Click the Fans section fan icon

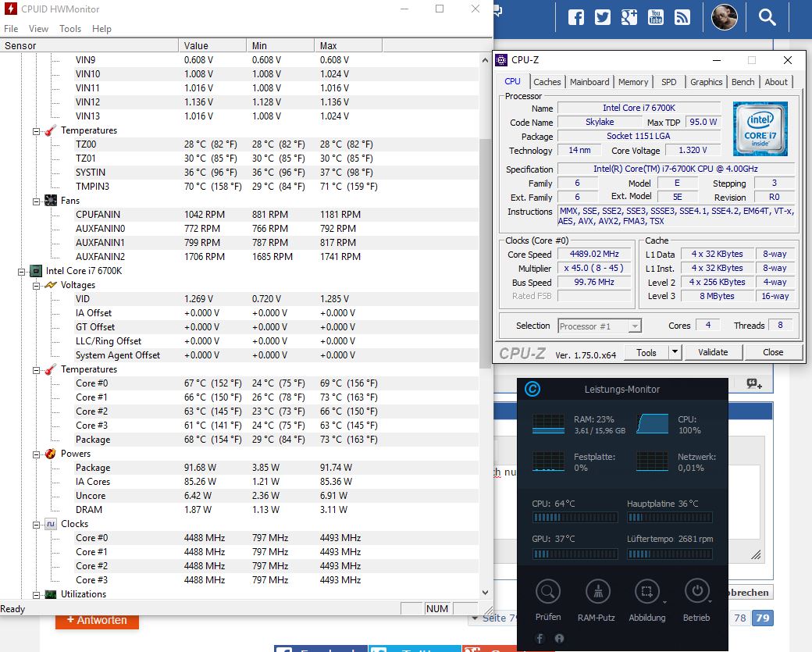[50, 201]
